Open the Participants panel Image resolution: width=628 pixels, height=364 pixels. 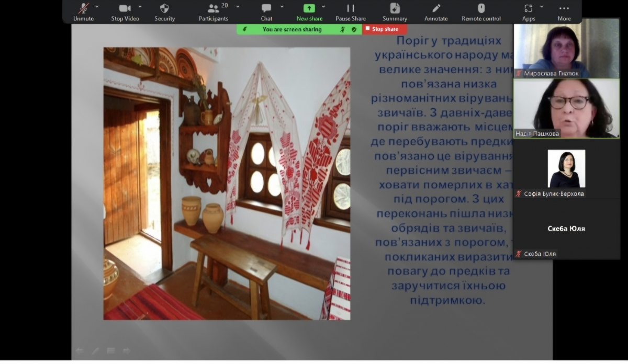point(213,12)
